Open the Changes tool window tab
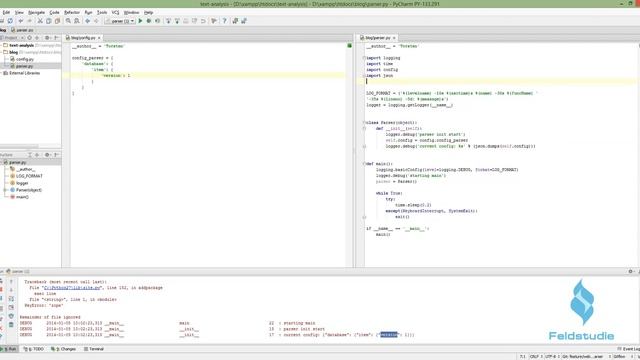Viewport: 640px width, 360px height. click(x=64, y=349)
